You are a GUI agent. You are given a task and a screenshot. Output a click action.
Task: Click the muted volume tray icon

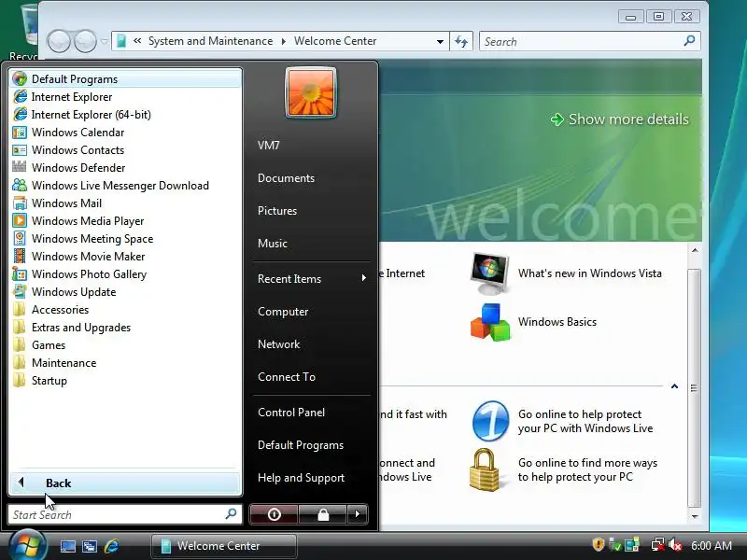(675, 545)
